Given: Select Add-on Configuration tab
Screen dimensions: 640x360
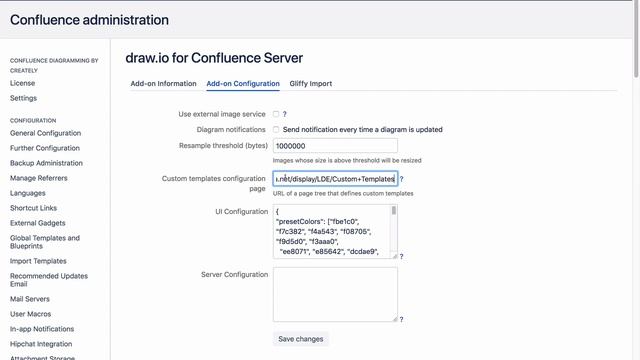Looking at the screenshot, I should (x=243, y=84).
